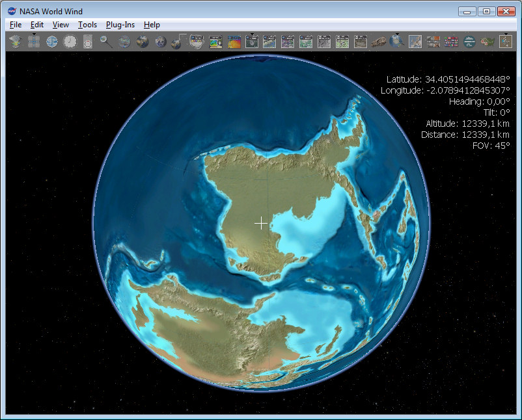
Task: Click the Earth globe beside the multicolored globe
Action: tap(143, 42)
